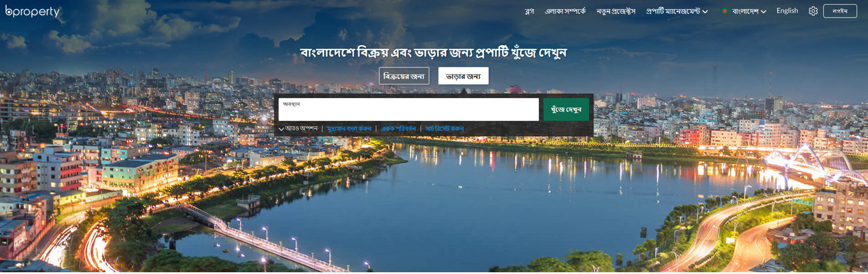This screenshot has height=274, width=868.
Task: Click the Bangladesh flag icon
Action: (x=726, y=11)
